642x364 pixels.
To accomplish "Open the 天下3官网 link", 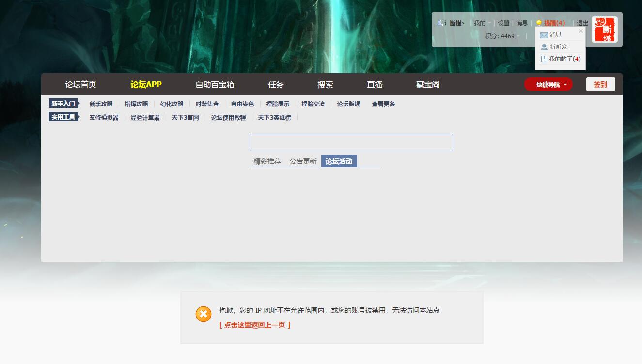I will (x=185, y=118).
